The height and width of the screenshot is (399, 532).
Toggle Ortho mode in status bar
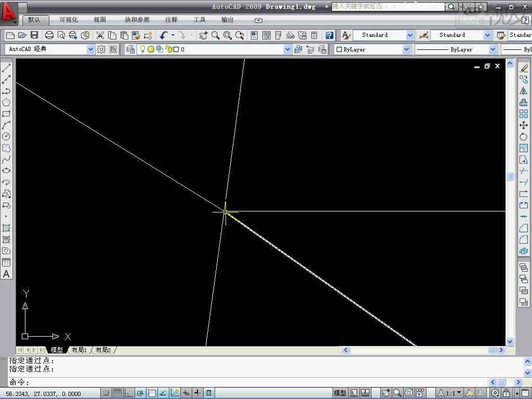pyautogui.click(x=129, y=393)
